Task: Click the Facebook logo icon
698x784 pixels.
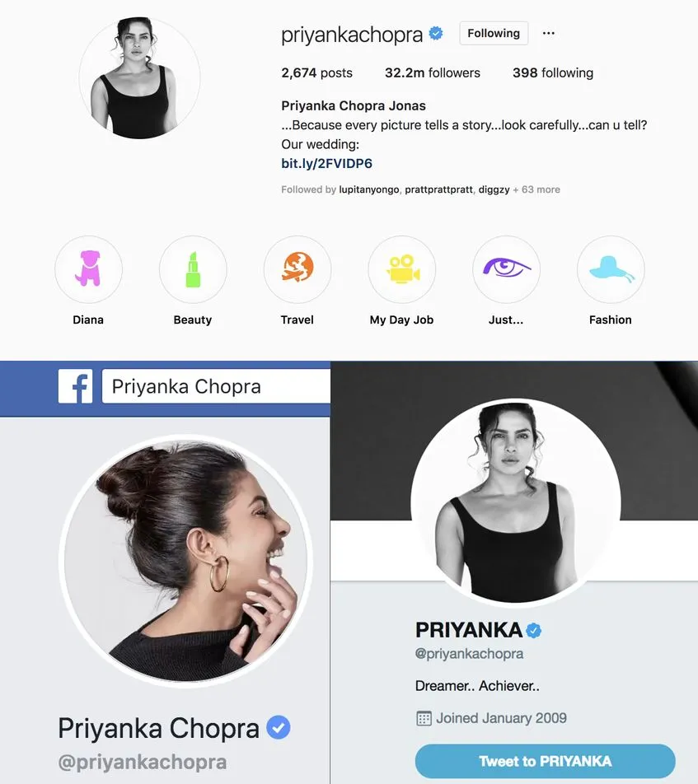Action: click(x=76, y=386)
